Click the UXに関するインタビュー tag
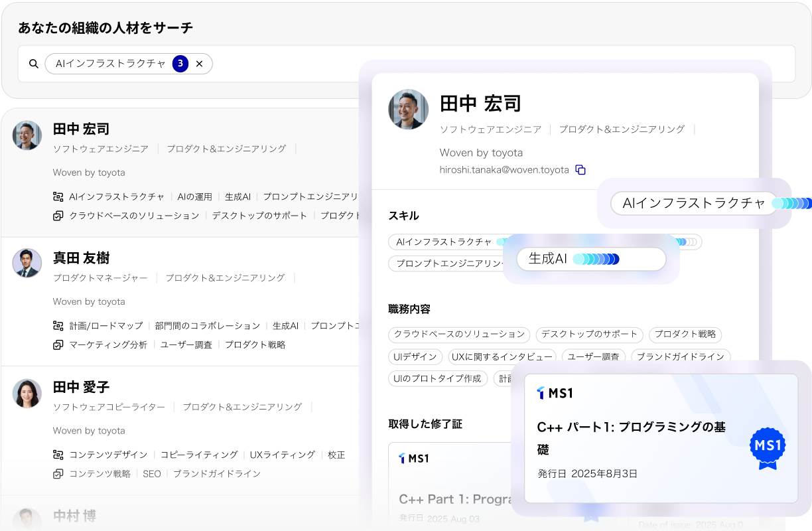The height and width of the screenshot is (531, 812). pyautogui.click(x=502, y=357)
